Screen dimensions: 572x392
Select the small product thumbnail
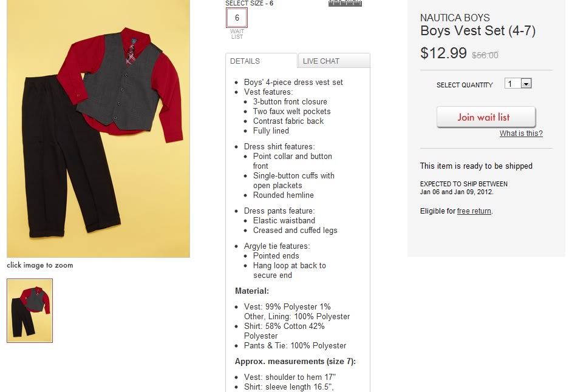pyautogui.click(x=30, y=311)
